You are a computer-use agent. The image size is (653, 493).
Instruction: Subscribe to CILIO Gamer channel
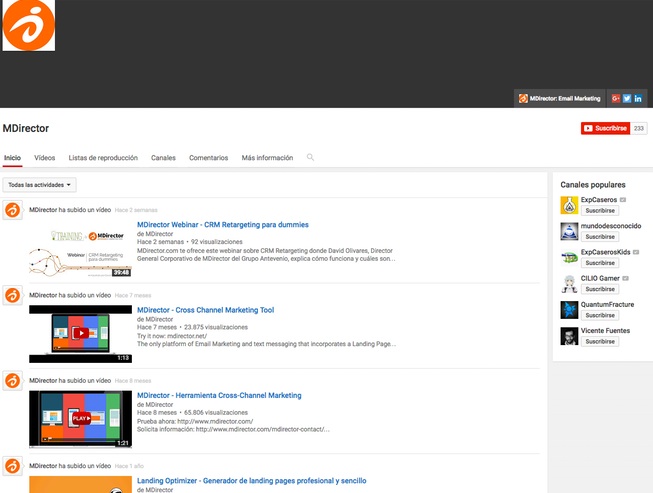point(600,289)
